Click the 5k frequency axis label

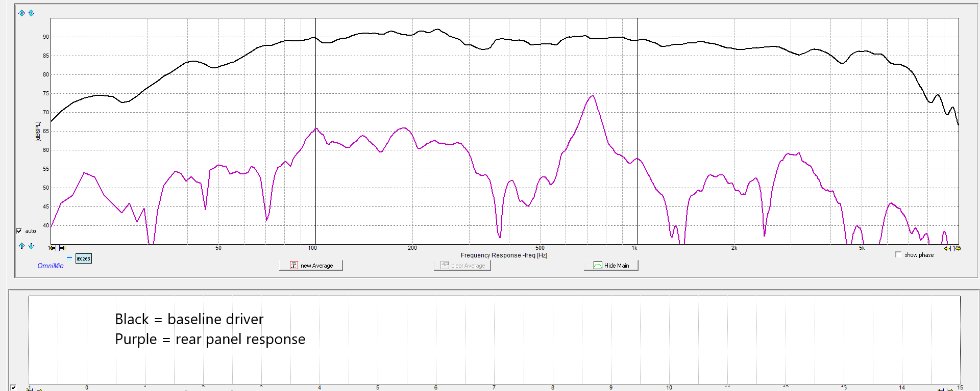(862, 248)
